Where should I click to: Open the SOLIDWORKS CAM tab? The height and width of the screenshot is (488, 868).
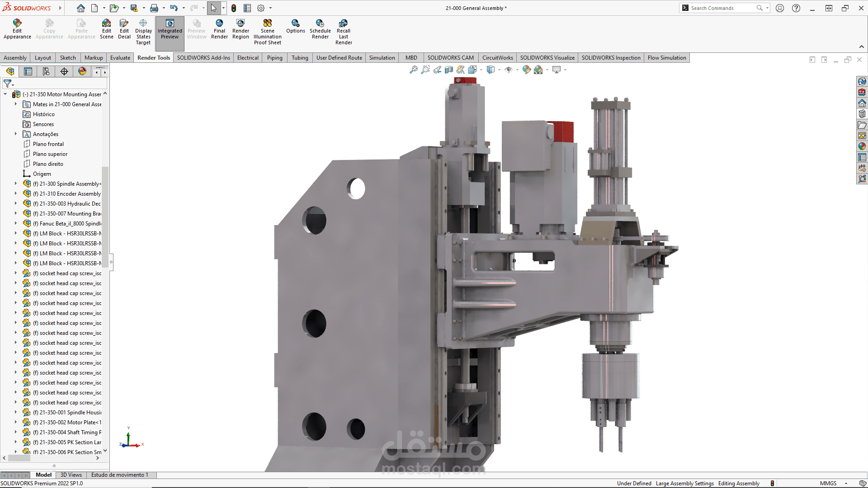tap(450, 58)
